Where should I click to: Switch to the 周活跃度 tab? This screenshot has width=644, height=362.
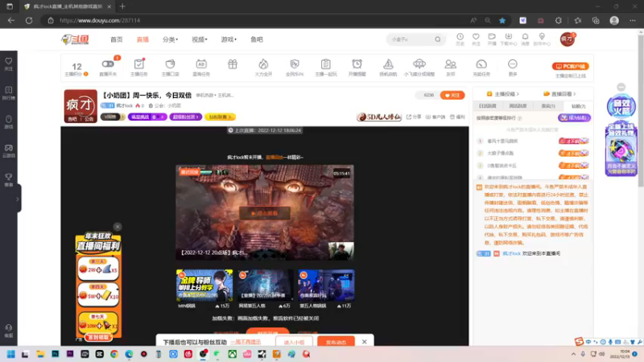[x=518, y=106]
